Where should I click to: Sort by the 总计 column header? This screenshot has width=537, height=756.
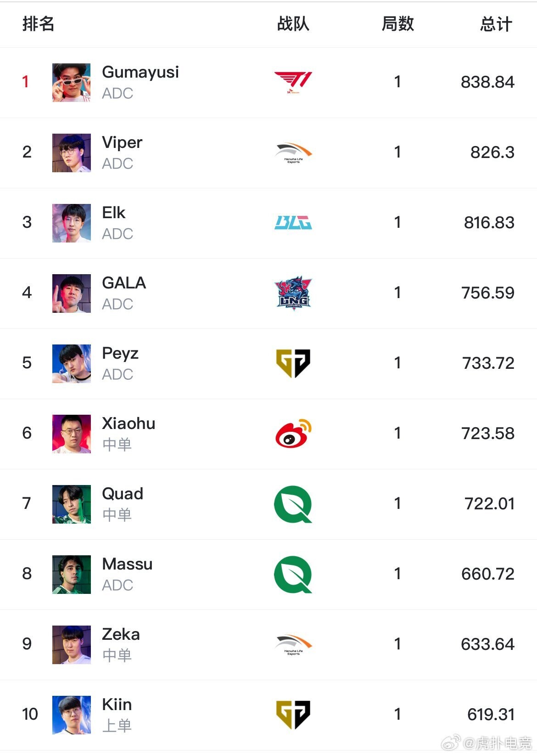tap(496, 24)
